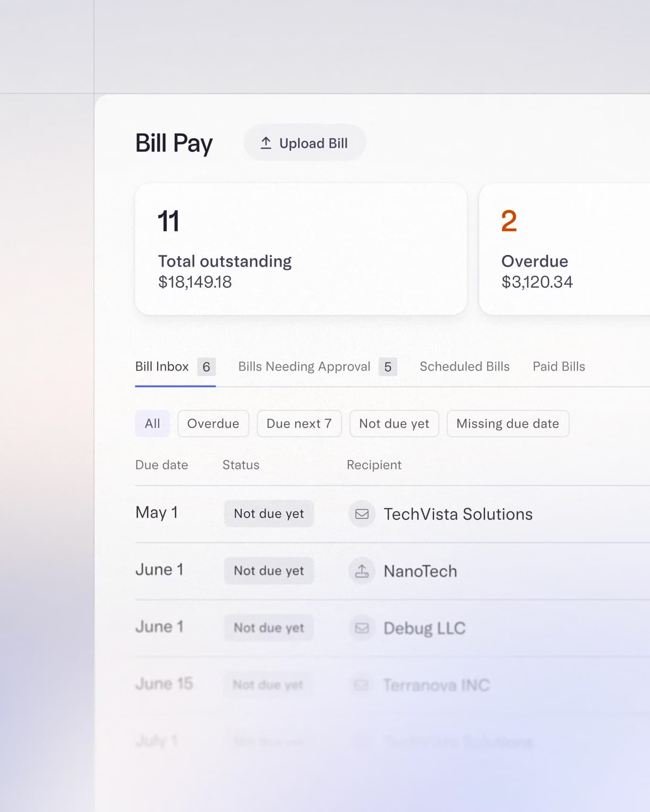Click the upload icon beside NanoTech

pos(362,571)
